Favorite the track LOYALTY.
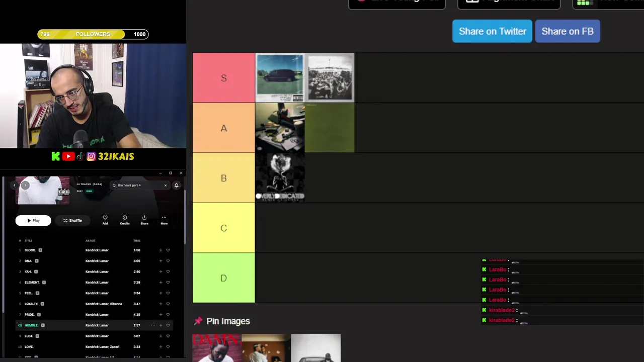Viewport: 644px width, 362px height. click(x=168, y=304)
